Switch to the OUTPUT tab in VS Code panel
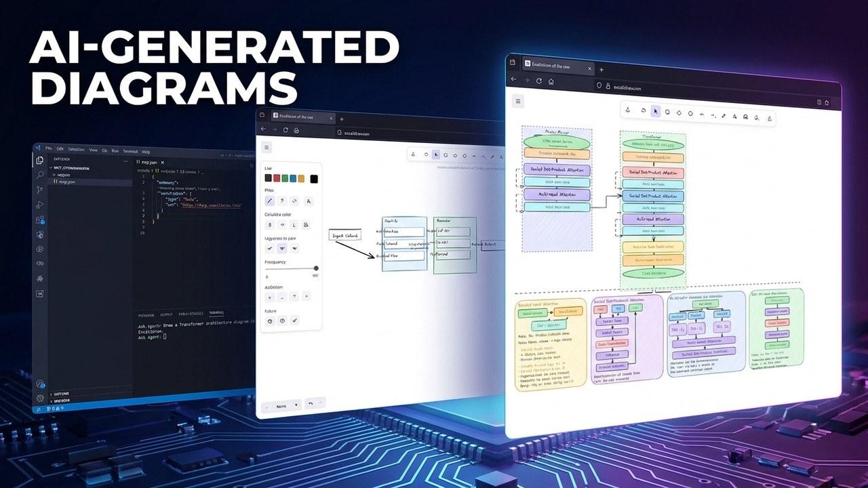The image size is (868, 488). 166,314
